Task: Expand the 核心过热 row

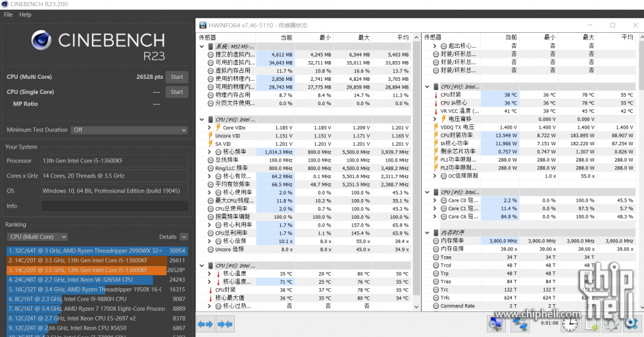Action: (209, 306)
